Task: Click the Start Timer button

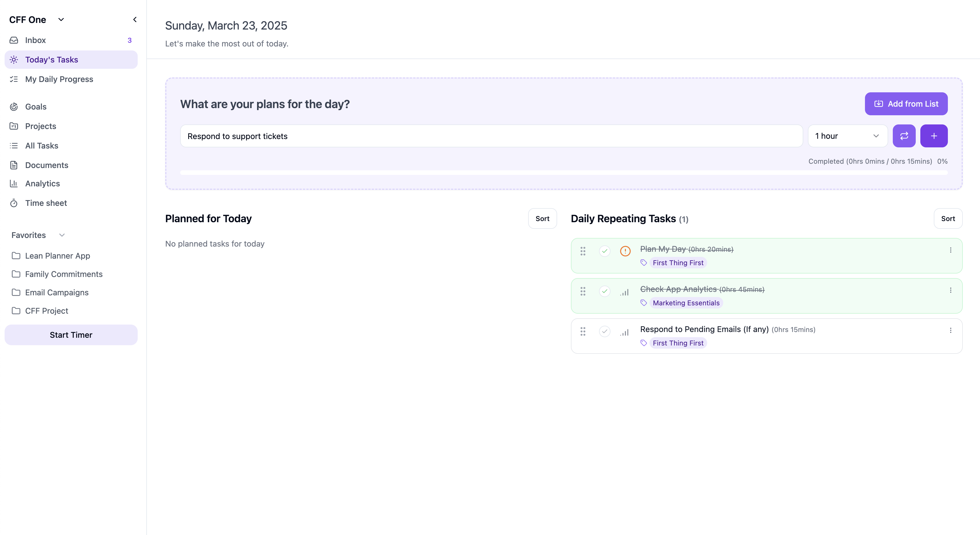Action: 71,335
